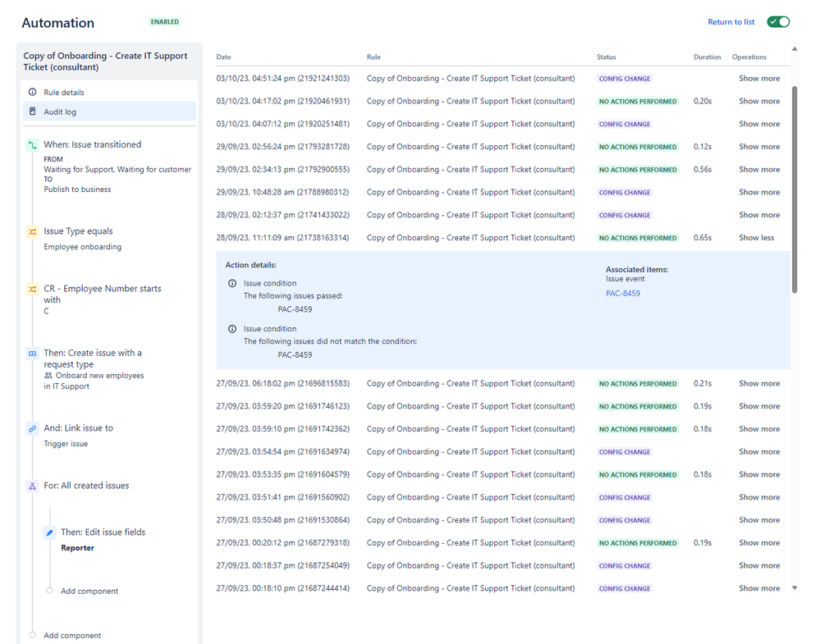Click the bottom Add component button

tap(72, 636)
